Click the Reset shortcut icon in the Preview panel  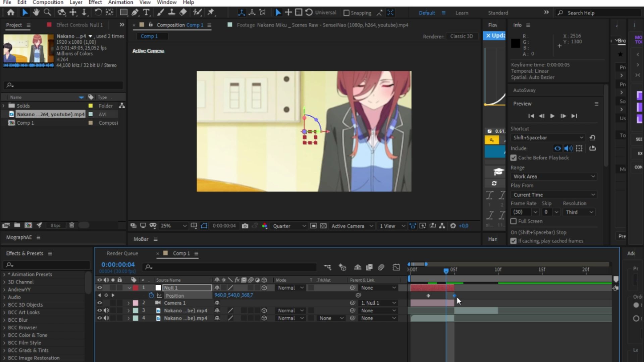pyautogui.click(x=592, y=138)
